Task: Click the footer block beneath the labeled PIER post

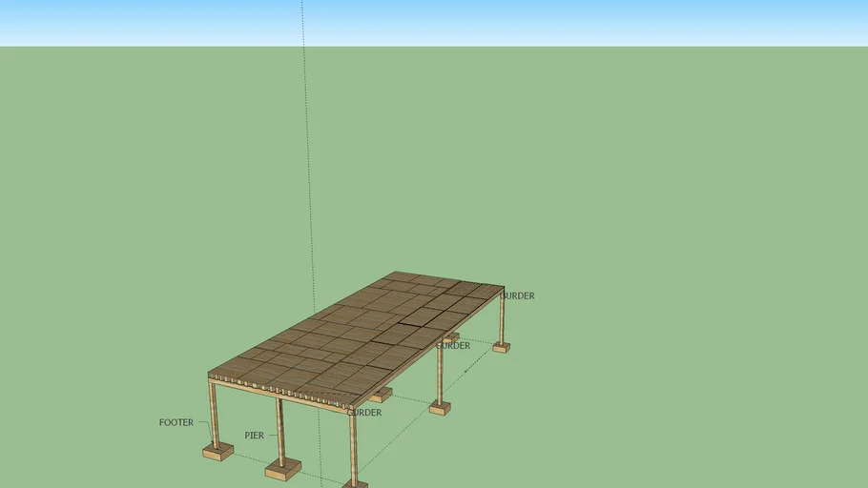Action: pos(282,468)
